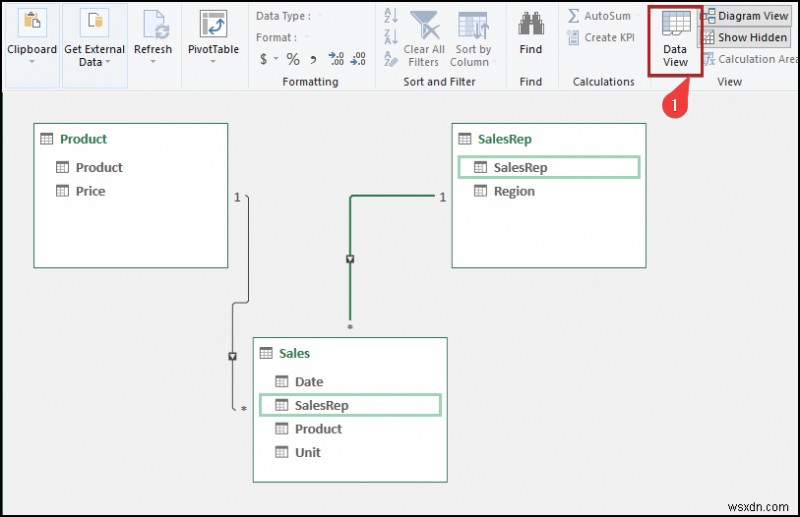Switch to Data View
The width and height of the screenshot is (800, 517).
[675, 39]
